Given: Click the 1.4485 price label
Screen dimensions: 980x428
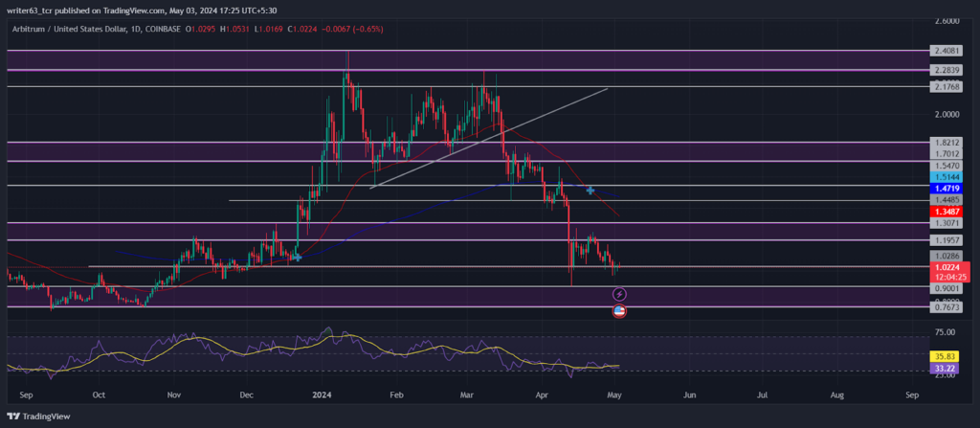Looking at the screenshot, I should coord(945,200).
